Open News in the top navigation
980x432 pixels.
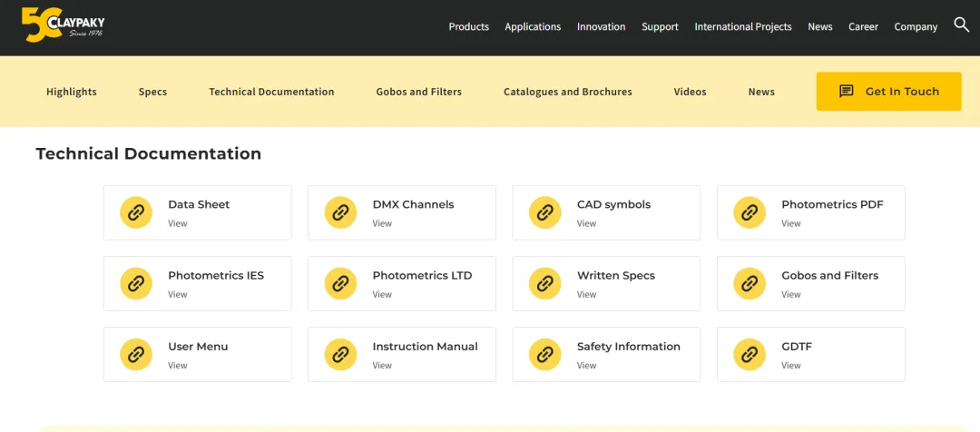tap(820, 27)
